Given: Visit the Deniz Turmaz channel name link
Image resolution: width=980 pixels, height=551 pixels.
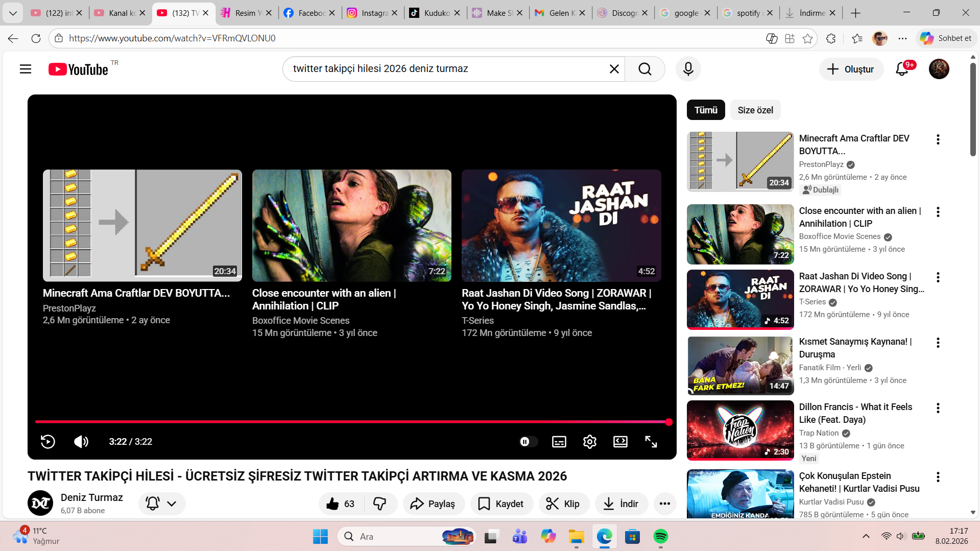Looking at the screenshot, I should [x=92, y=497].
